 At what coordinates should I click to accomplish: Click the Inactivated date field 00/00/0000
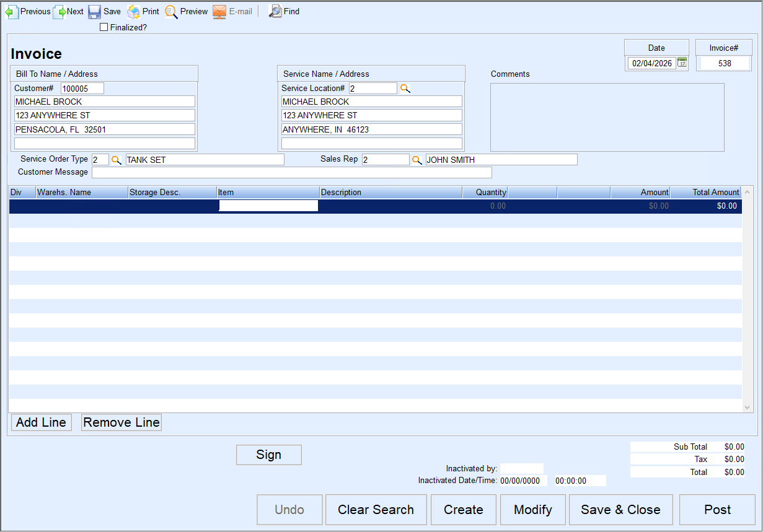click(524, 481)
